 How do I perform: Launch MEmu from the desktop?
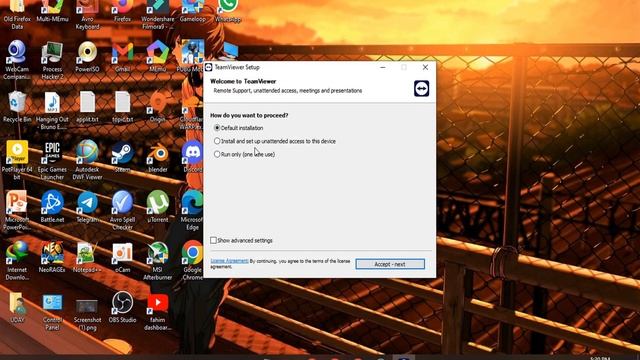pyautogui.click(x=158, y=56)
